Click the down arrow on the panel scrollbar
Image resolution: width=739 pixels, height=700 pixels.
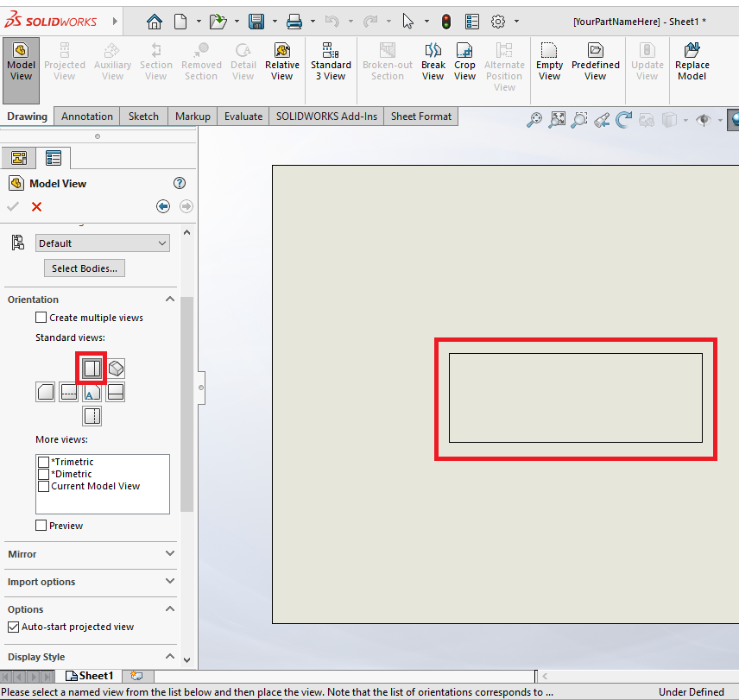tap(187, 659)
